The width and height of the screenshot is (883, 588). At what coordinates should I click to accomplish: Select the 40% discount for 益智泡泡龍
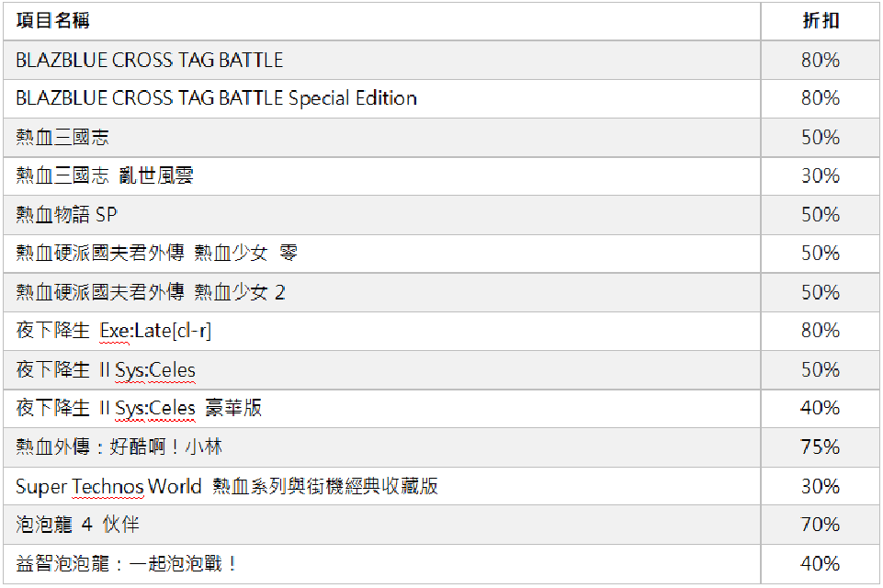tap(820, 563)
